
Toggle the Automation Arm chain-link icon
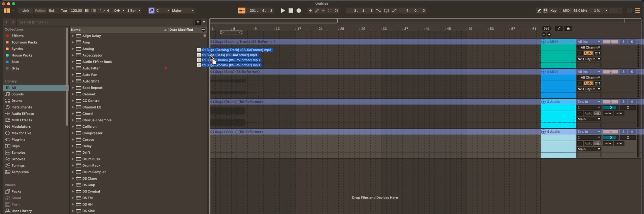317,11
